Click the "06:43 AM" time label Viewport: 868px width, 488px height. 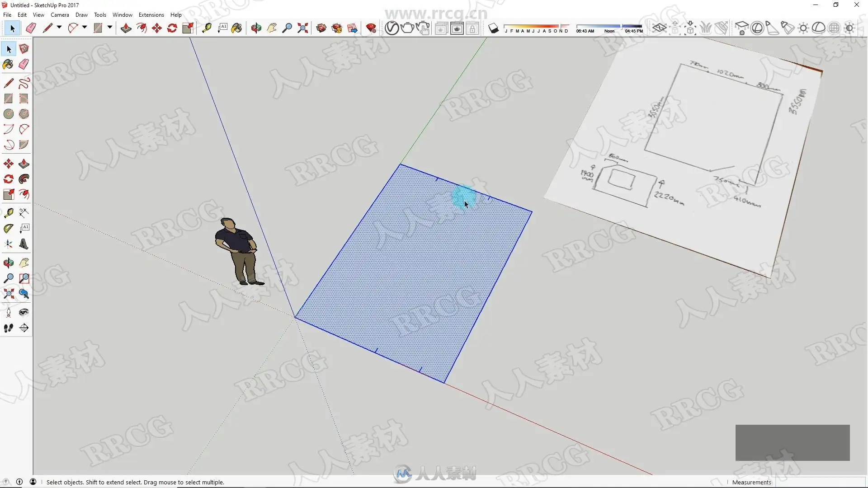[x=585, y=31]
